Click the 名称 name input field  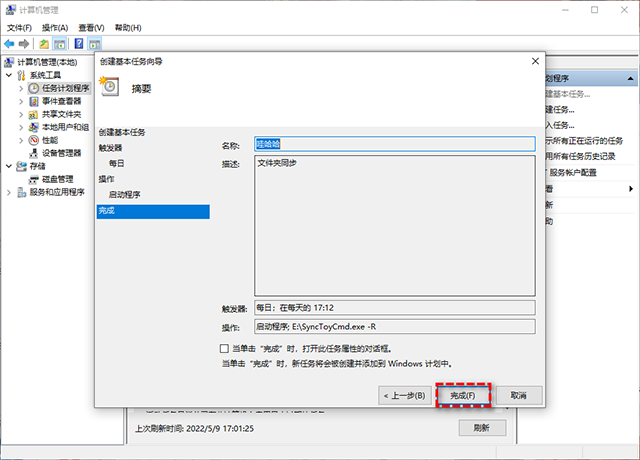(x=395, y=144)
